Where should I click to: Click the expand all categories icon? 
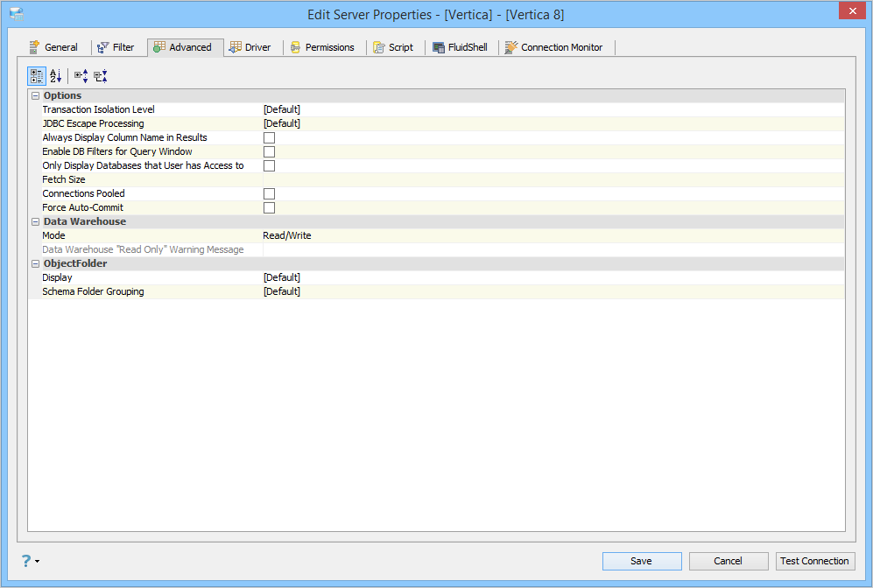[81, 75]
